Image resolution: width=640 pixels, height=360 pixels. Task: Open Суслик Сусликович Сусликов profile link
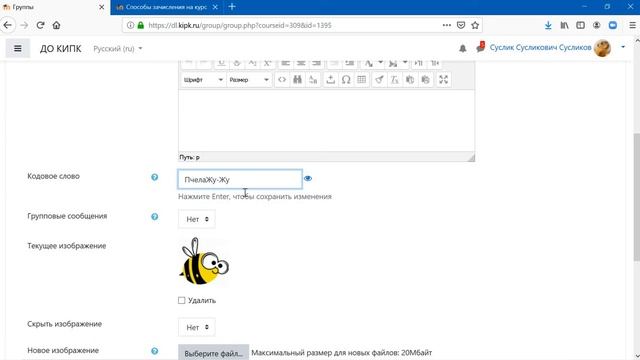click(x=540, y=47)
